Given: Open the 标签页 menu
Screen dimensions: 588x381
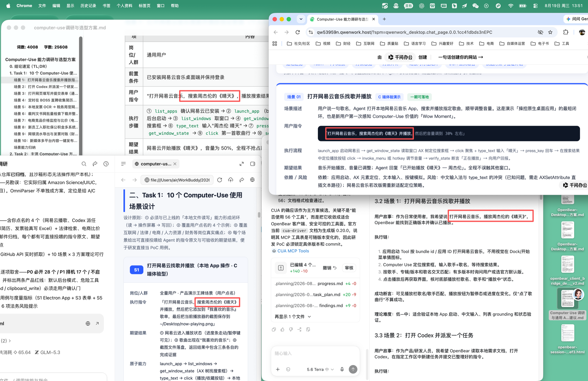Looking at the screenshot, I should tap(144, 6).
